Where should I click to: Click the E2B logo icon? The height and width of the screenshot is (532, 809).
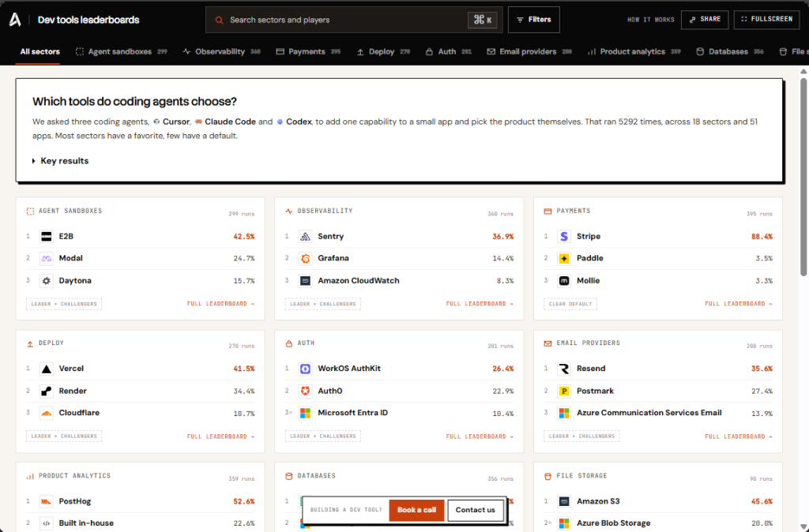[47, 237]
